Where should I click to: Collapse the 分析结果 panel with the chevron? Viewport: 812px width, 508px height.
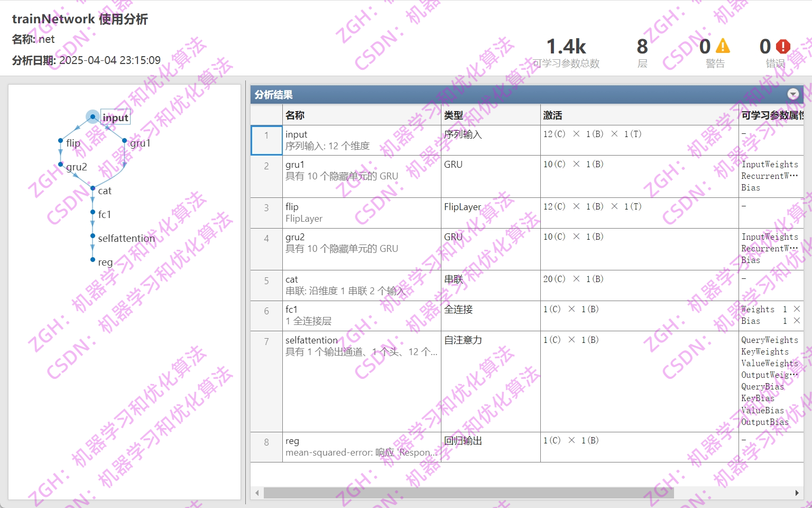pos(793,94)
